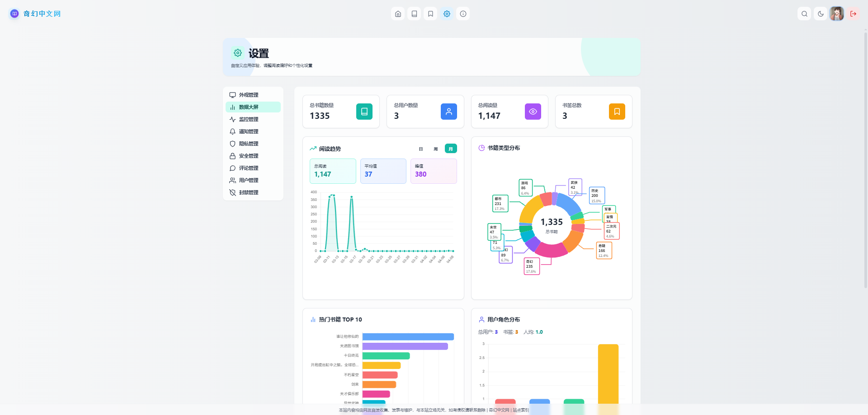Click the 末世 47 label on donut chart

click(495, 232)
